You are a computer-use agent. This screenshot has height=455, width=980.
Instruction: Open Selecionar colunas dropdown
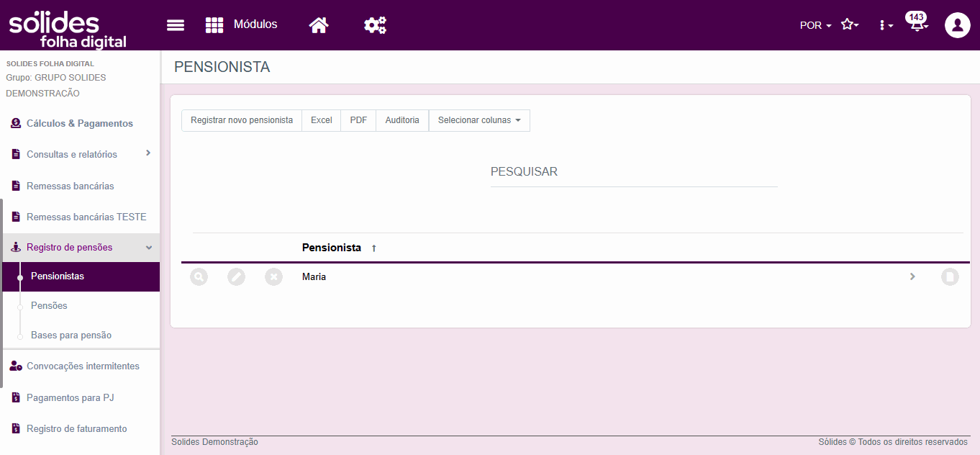(x=479, y=120)
